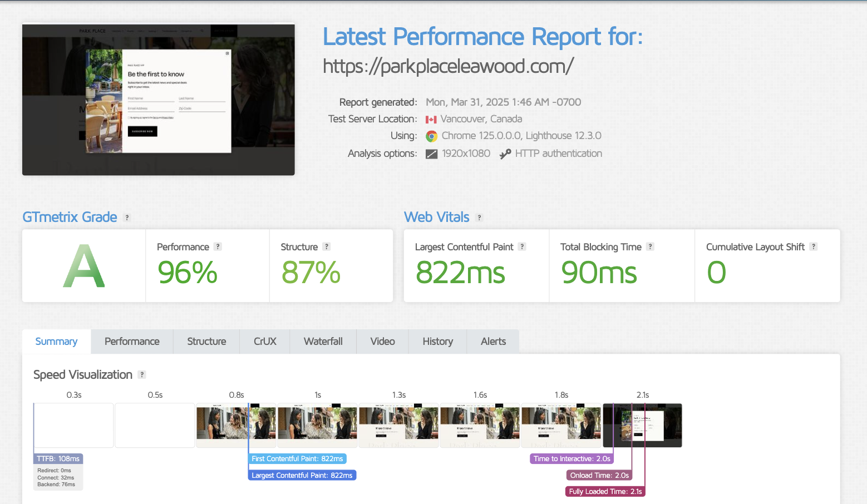Open the Alerts tab

494,342
